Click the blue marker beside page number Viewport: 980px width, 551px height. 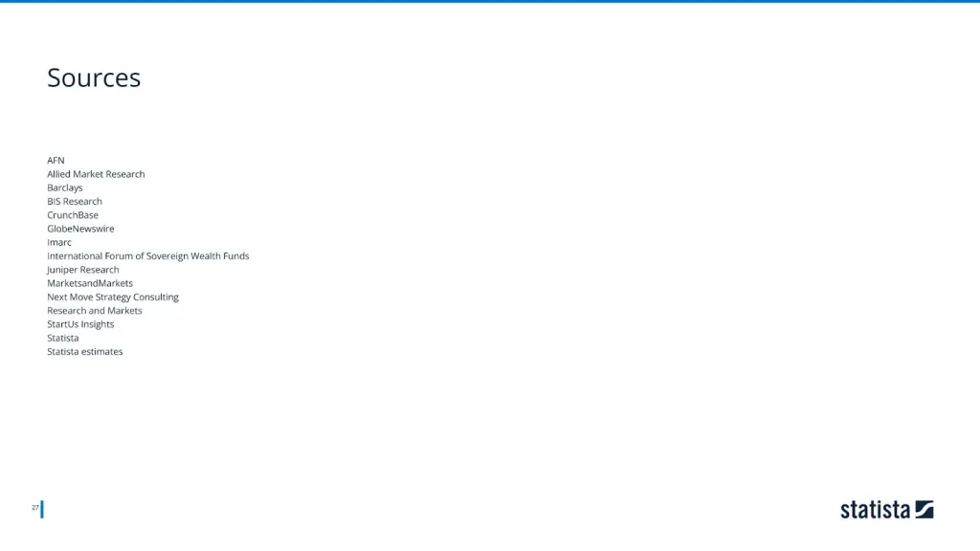42,509
